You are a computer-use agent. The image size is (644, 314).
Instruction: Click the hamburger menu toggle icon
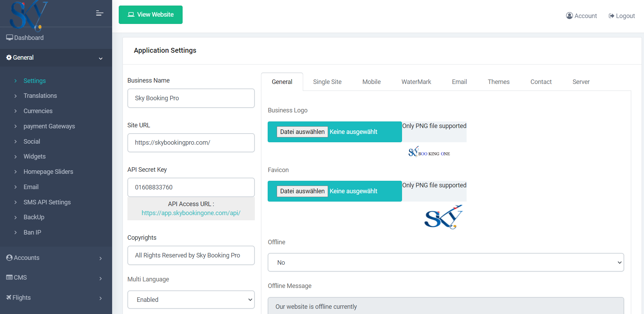[x=100, y=13]
